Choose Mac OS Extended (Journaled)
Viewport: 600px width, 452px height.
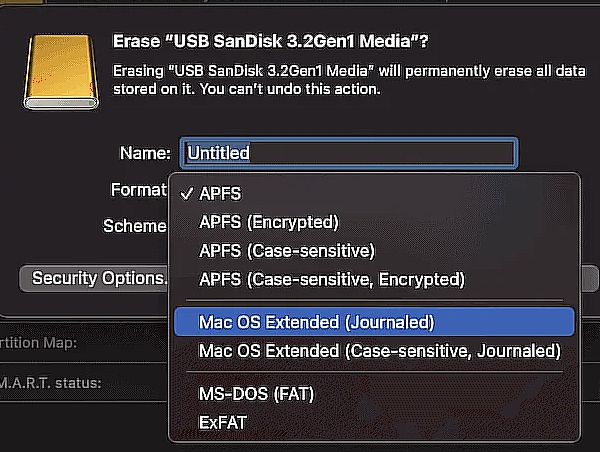click(316, 322)
